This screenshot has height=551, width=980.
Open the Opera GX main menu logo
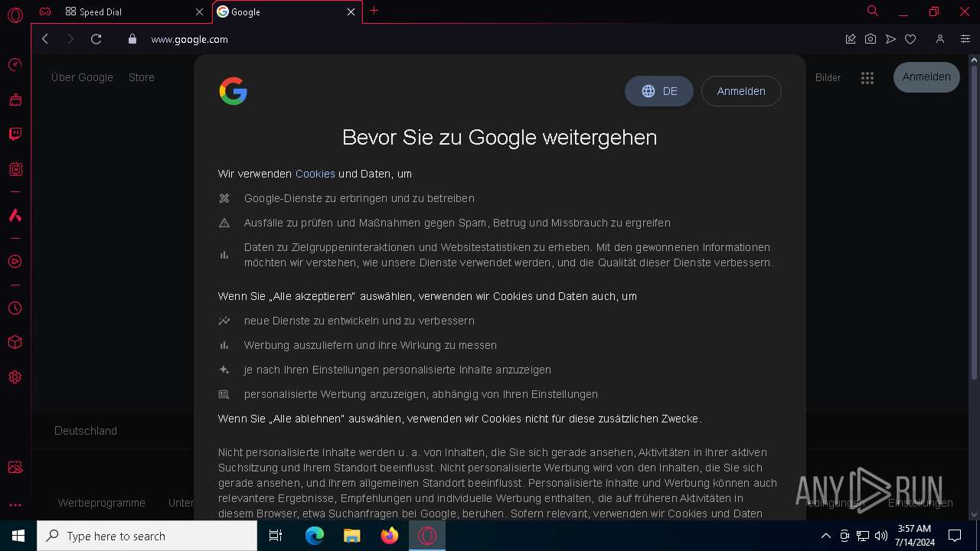point(15,15)
